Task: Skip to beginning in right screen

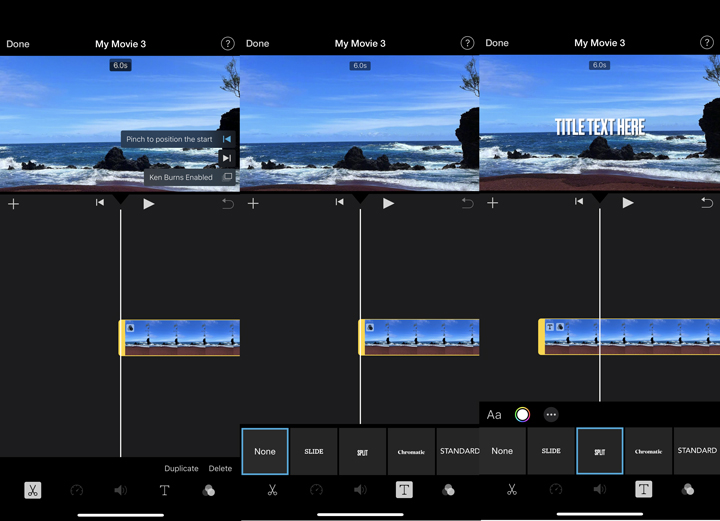Action: [x=579, y=202]
